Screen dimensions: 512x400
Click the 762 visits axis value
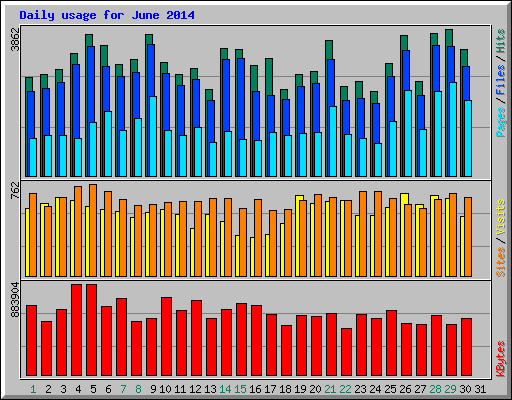pyautogui.click(x=15, y=190)
